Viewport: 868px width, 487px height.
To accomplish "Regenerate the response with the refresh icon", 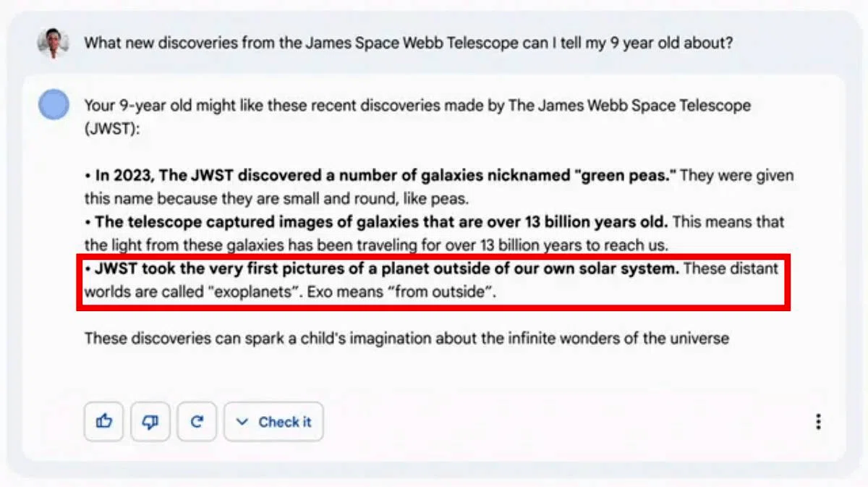I will (197, 422).
